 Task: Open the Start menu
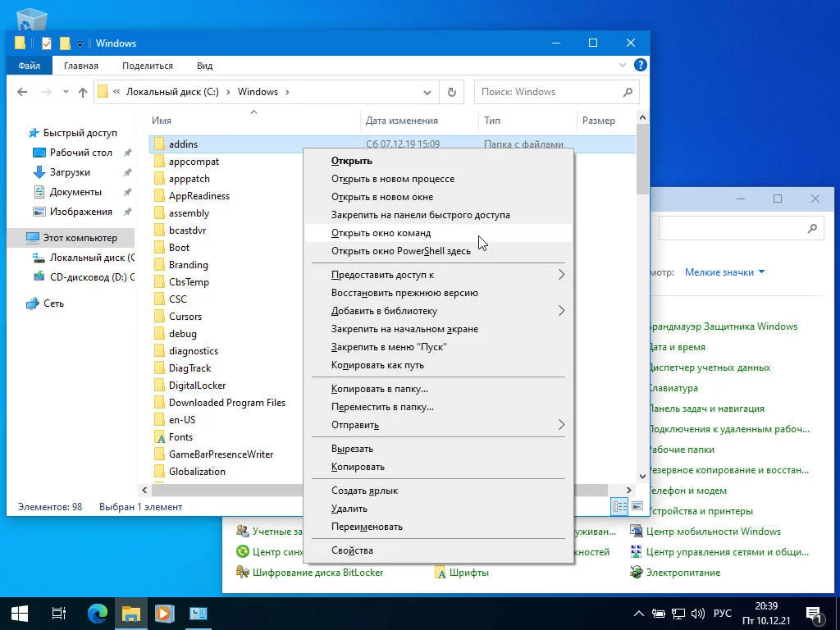[x=20, y=613]
